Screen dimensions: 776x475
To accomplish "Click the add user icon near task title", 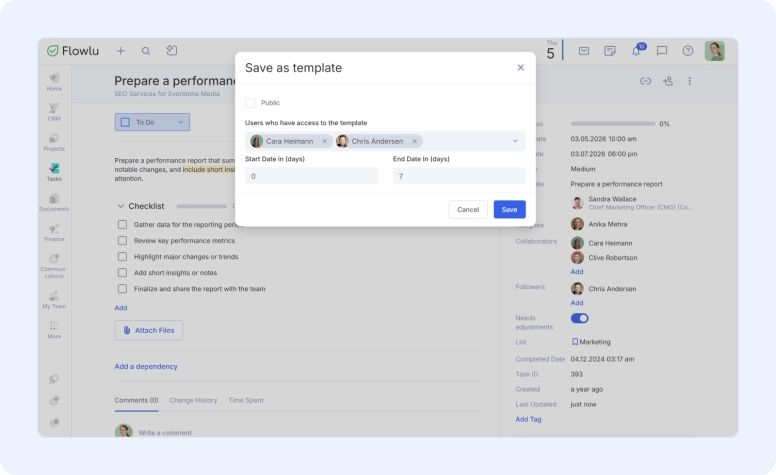I will click(668, 81).
